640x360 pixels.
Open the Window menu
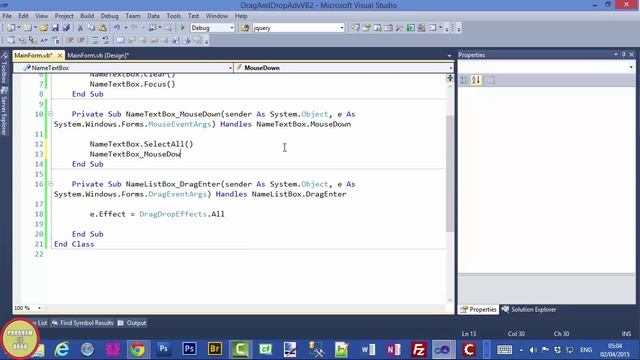click(x=217, y=16)
